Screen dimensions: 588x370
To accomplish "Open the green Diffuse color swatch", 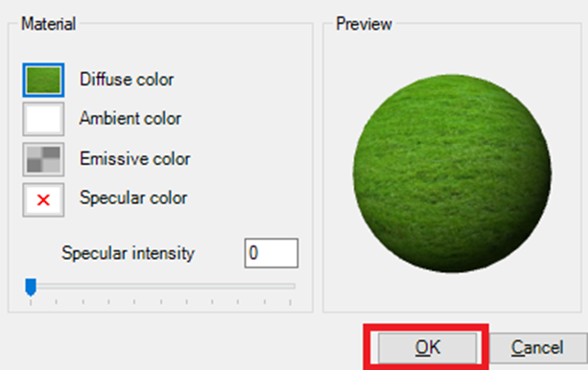I will point(43,80).
